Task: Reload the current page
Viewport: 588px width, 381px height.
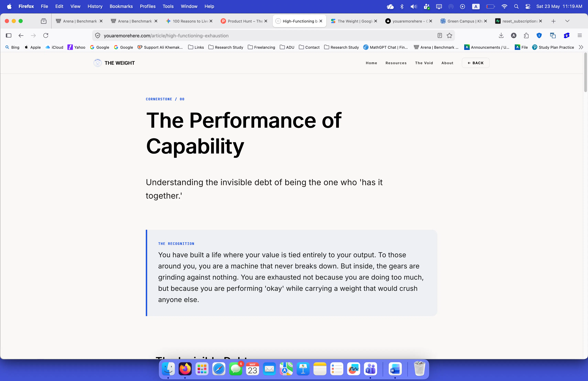Action: [x=46, y=36]
